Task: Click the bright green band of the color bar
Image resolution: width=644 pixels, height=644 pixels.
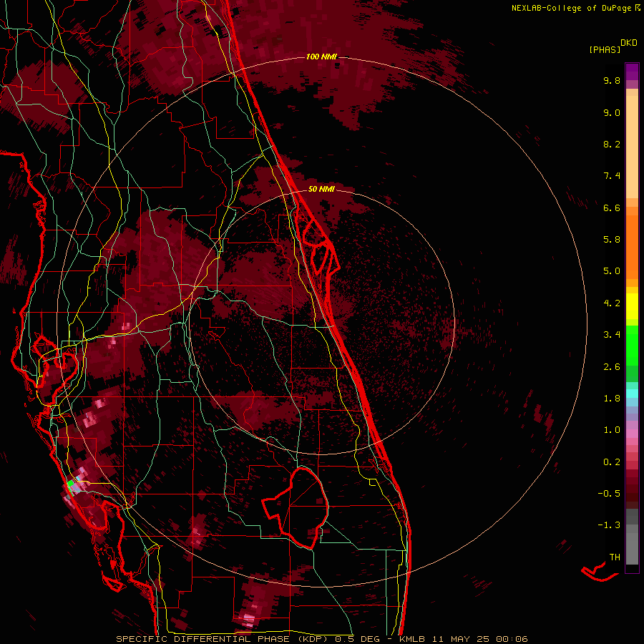Action: pyautogui.click(x=632, y=345)
